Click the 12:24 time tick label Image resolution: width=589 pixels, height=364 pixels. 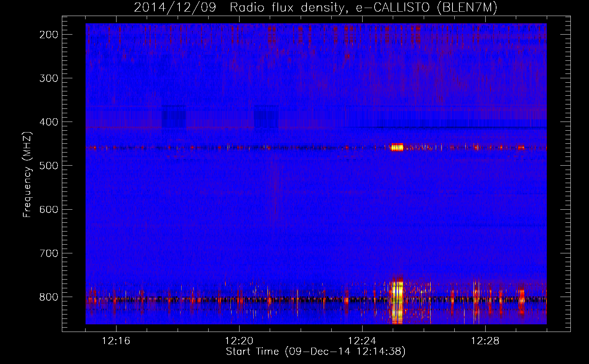pos(362,341)
